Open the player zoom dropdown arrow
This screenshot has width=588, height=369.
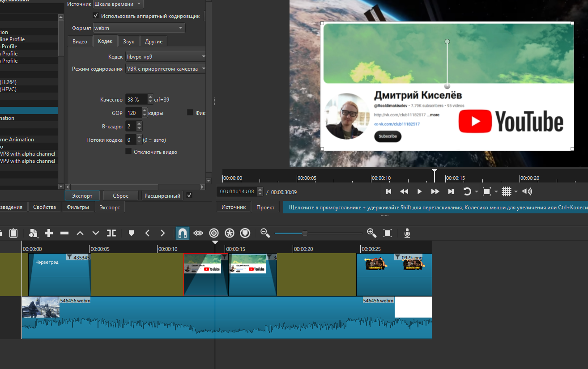(x=496, y=192)
